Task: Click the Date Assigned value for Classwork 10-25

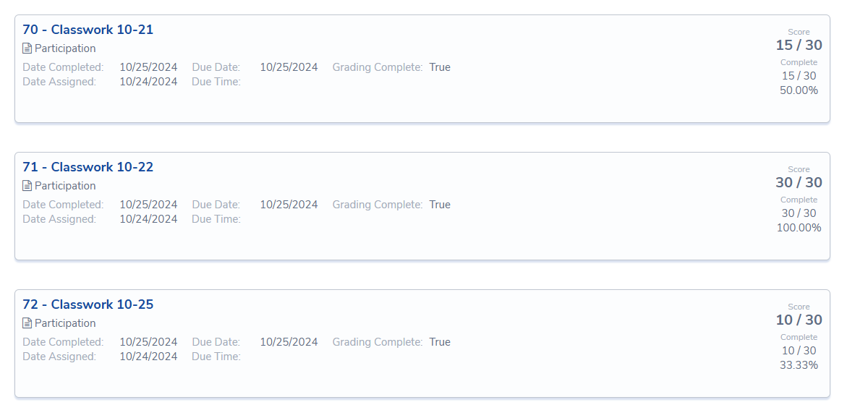Action: pyautogui.click(x=148, y=356)
